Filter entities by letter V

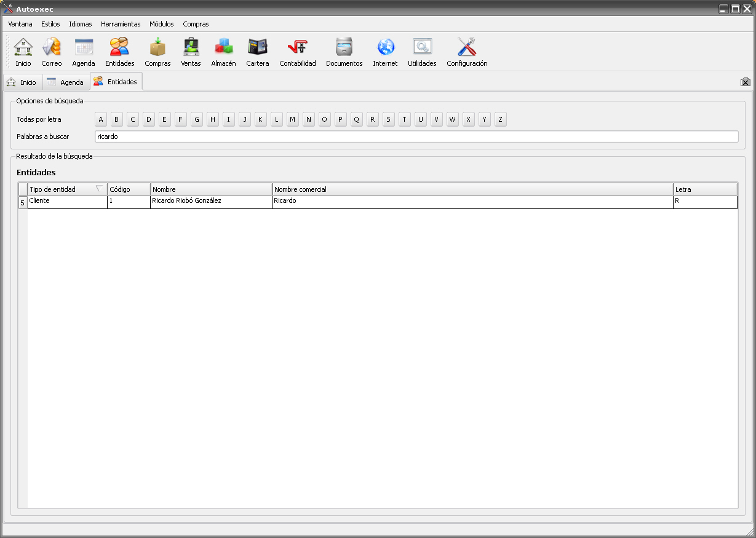[x=437, y=119]
